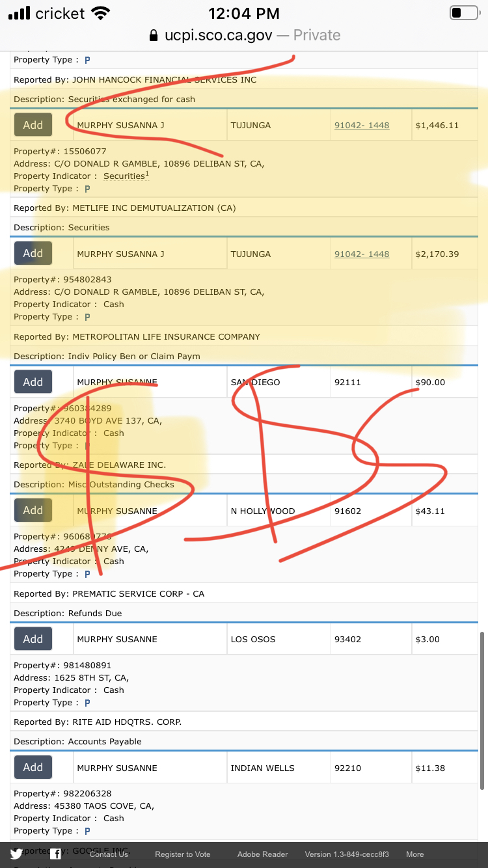Select zip code 92210
Image resolution: width=488 pixels, height=868 pixels.
pos(347,768)
